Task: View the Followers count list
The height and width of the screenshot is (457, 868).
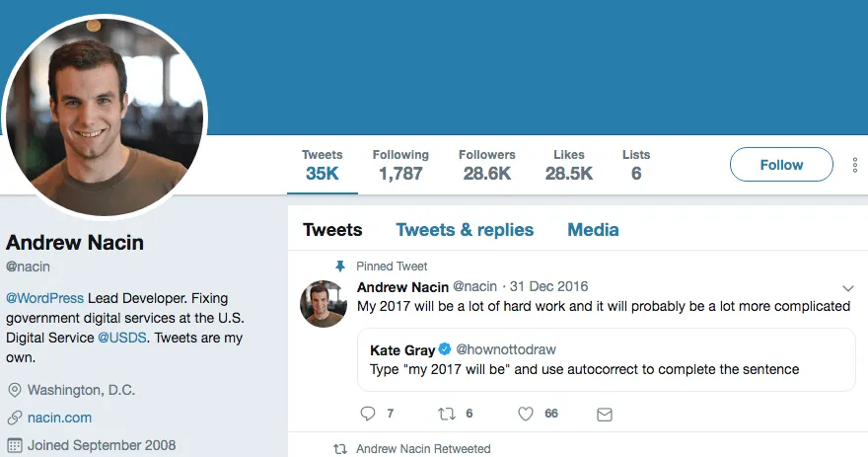Action: (486, 165)
